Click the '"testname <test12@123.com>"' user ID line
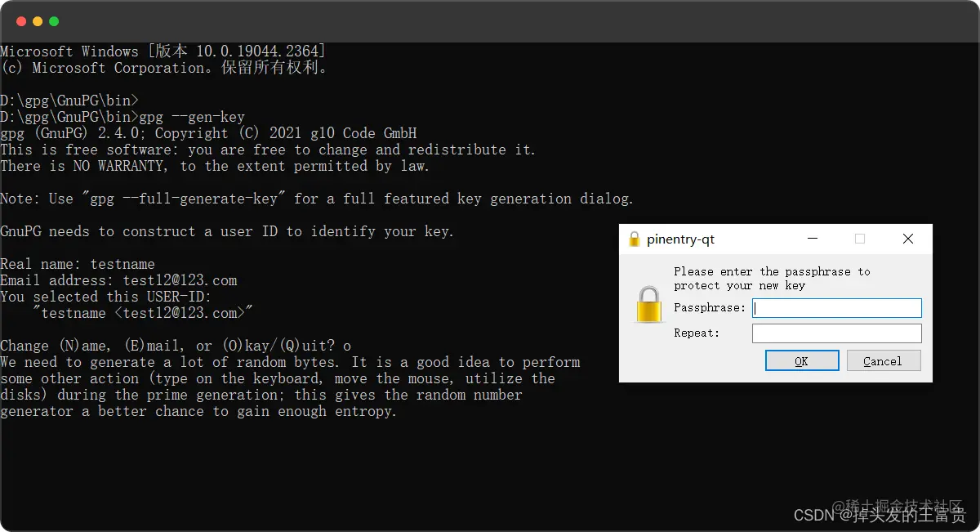Image resolution: width=980 pixels, height=532 pixels. point(143,313)
